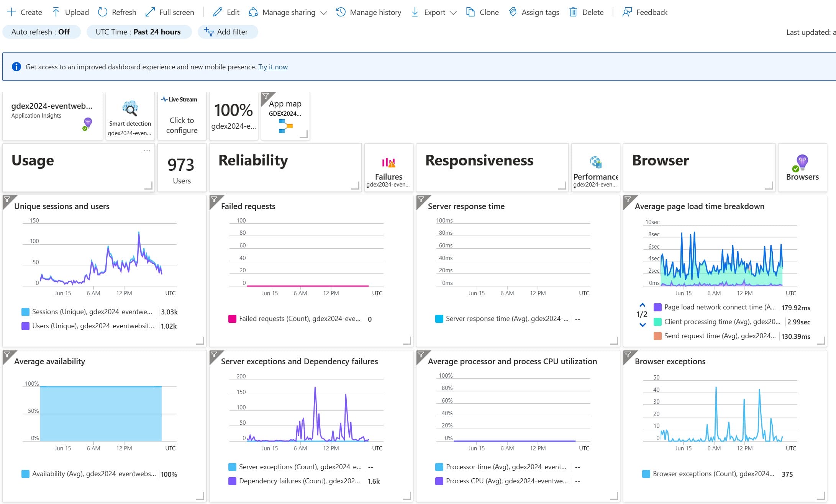
Task: Click filter icon on Unique sessions chart
Action: pyautogui.click(x=7, y=200)
